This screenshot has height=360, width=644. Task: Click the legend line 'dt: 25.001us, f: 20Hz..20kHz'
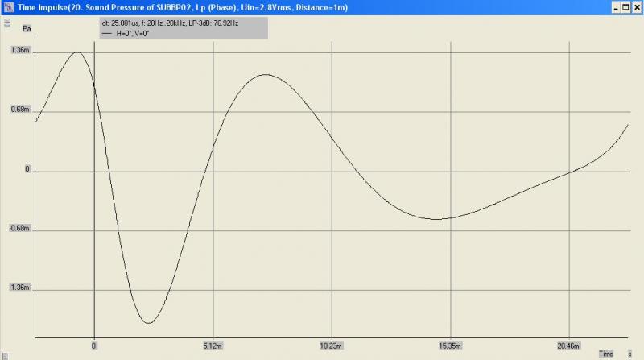coord(170,23)
